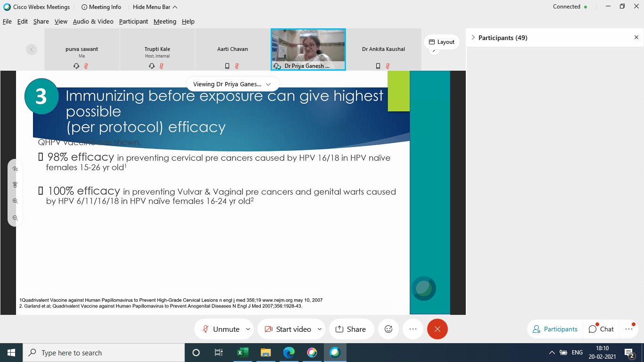Open the Viewing Dr Priya Ganesh dropdown
The image size is (644, 362).
(232, 84)
